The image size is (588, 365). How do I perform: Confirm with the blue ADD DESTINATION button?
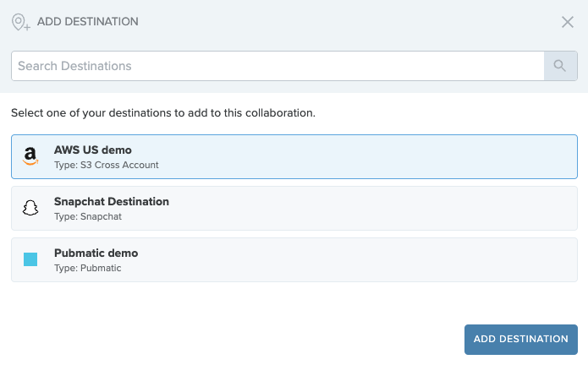tap(521, 339)
